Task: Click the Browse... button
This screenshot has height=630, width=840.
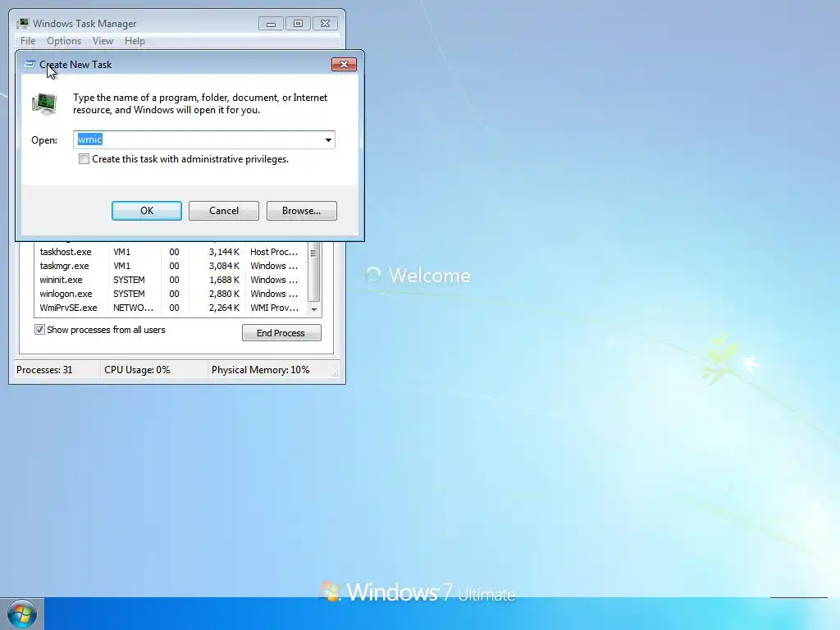Action: 302,211
